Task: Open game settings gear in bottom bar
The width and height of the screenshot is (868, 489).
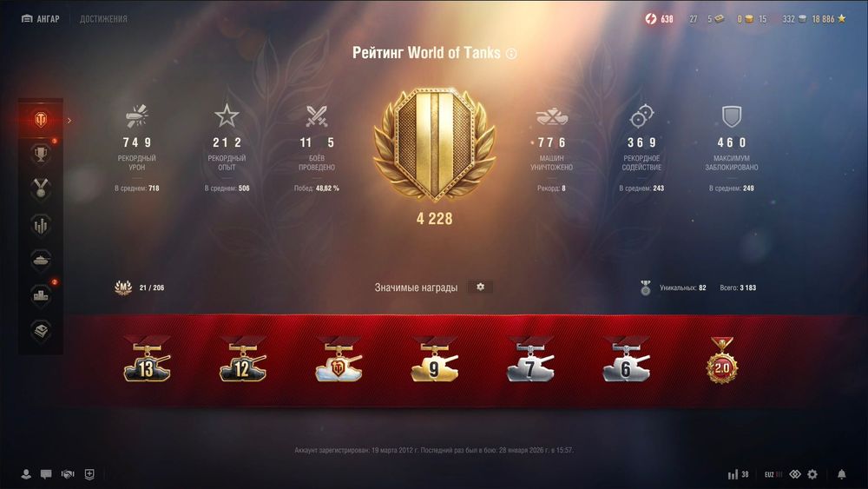Action: click(812, 474)
